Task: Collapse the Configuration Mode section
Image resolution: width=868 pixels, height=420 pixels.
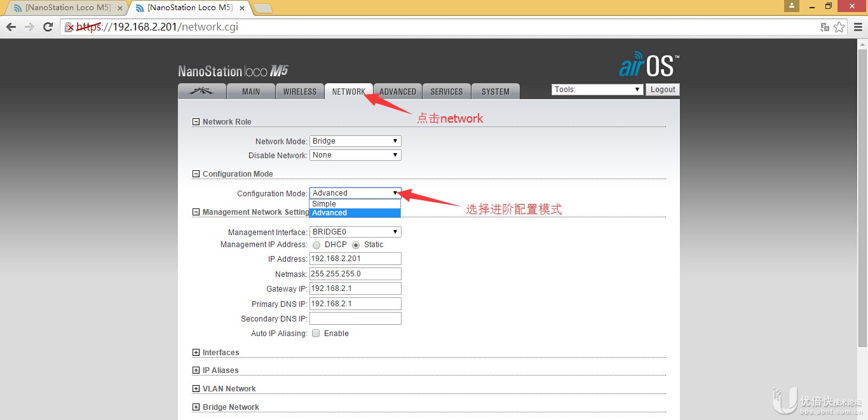Action: [196, 174]
